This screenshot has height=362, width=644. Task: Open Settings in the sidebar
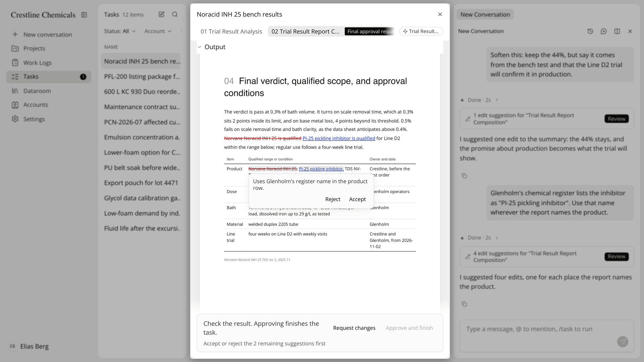(x=49, y=119)
